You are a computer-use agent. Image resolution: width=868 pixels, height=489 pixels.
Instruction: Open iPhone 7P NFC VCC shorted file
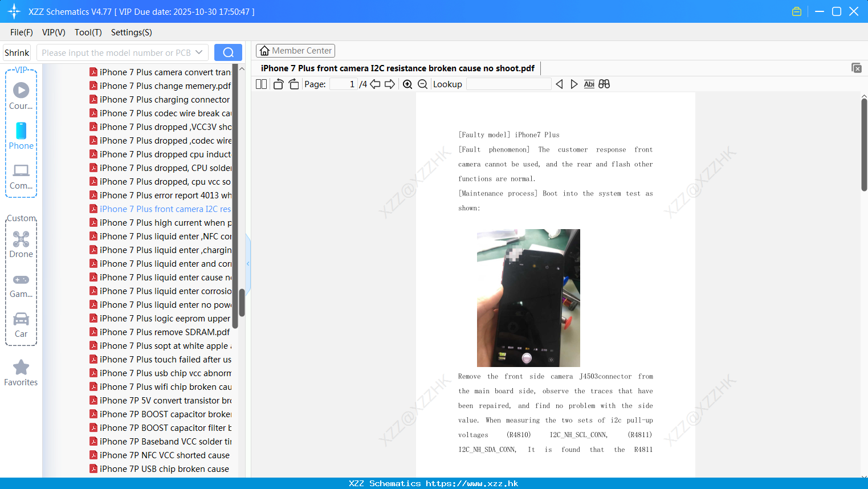[160, 455]
